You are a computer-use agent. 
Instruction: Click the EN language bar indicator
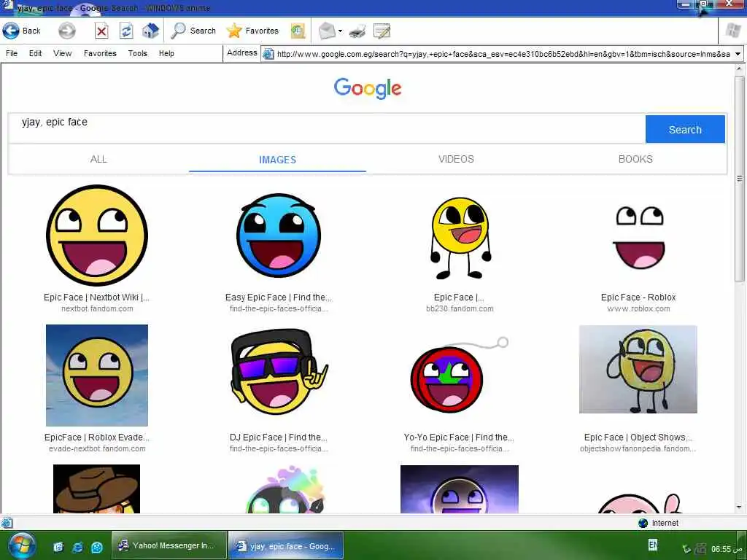pos(653,544)
